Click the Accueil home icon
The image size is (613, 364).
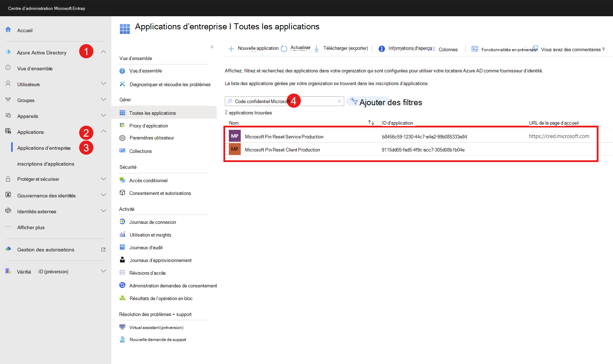coord(8,30)
